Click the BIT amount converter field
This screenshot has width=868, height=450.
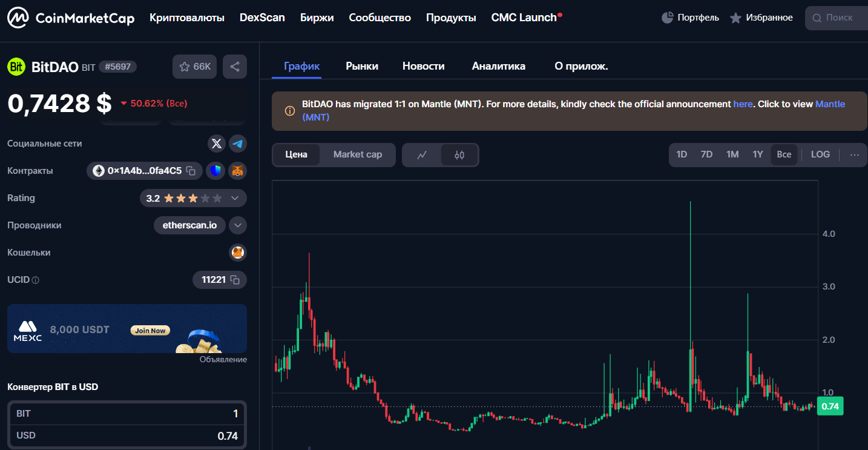pyautogui.click(x=127, y=414)
